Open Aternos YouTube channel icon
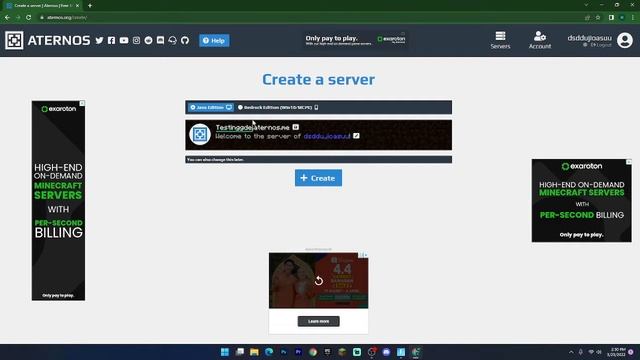This screenshot has width=640, height=360. [124, 40]
